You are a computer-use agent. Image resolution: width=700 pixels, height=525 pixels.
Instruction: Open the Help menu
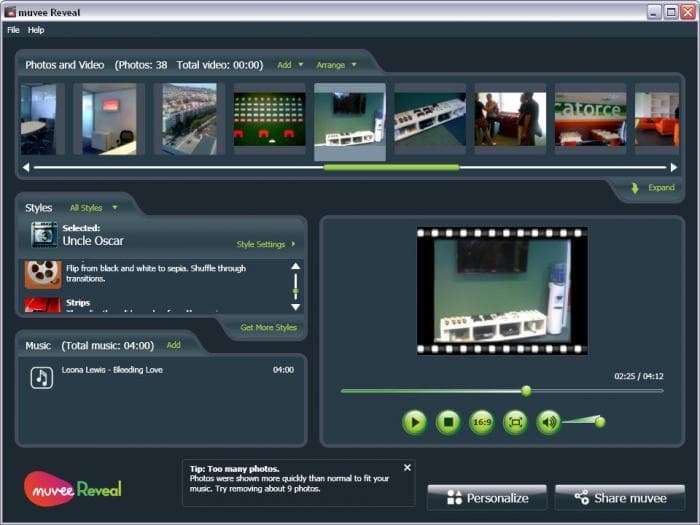click(36, 30)
